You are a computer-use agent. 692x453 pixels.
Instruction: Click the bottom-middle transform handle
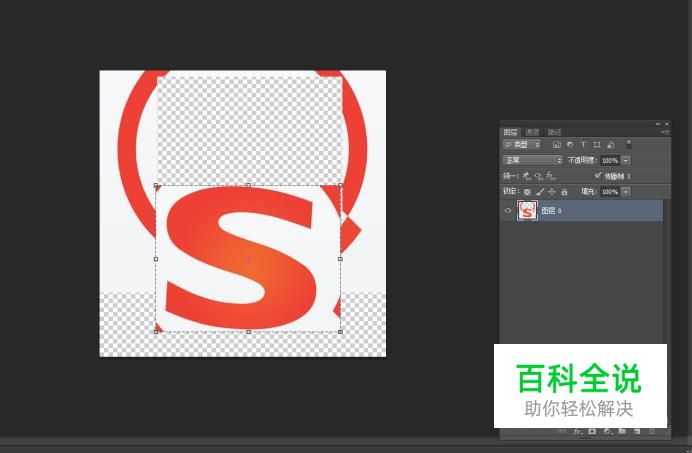(248, 332)
